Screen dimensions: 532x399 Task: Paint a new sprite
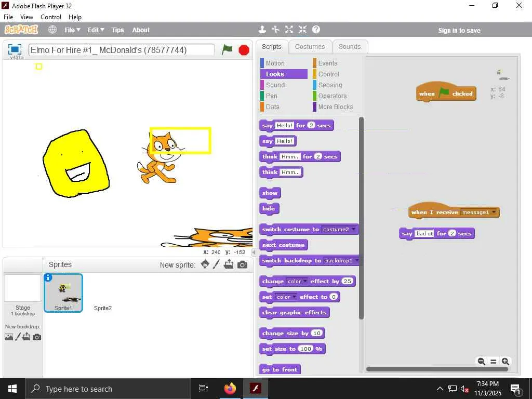[217, 264]
